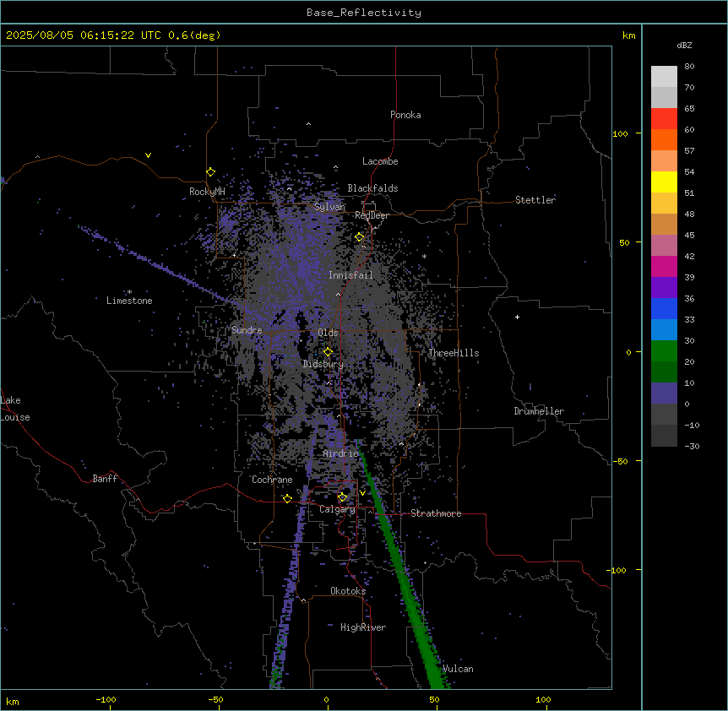Pick the dark green 20-10 dBZ swatch
Viewport: 728px width, 711px height.
(664, 372)
